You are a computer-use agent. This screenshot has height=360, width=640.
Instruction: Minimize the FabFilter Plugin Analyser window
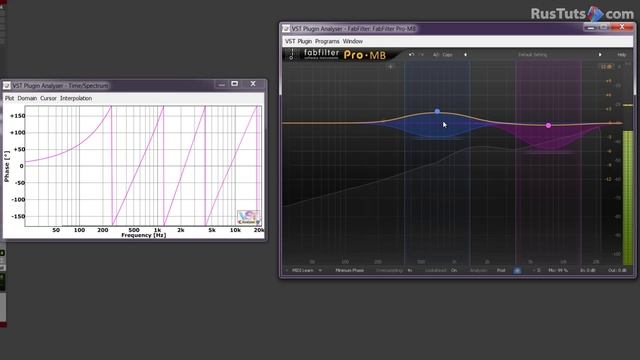[x=590, y=27]
